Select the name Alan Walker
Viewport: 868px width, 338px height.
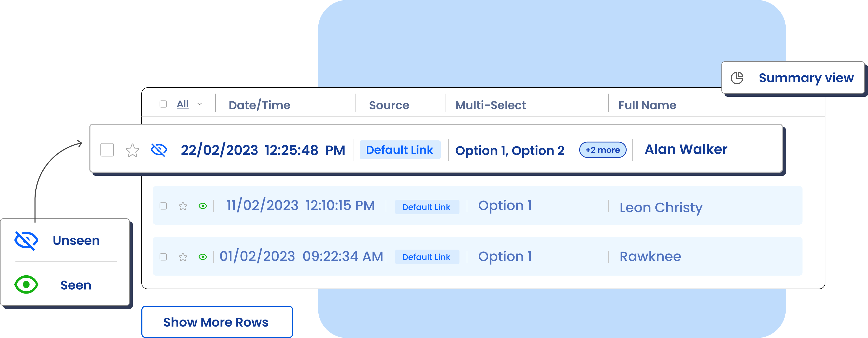pos(686,149)
